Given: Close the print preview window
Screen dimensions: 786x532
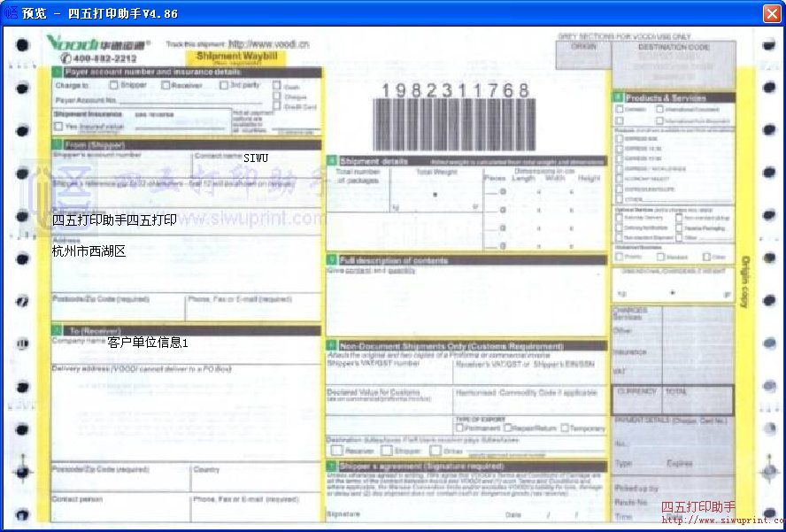Looking at the screenshot, I should (x=771, y=13).
